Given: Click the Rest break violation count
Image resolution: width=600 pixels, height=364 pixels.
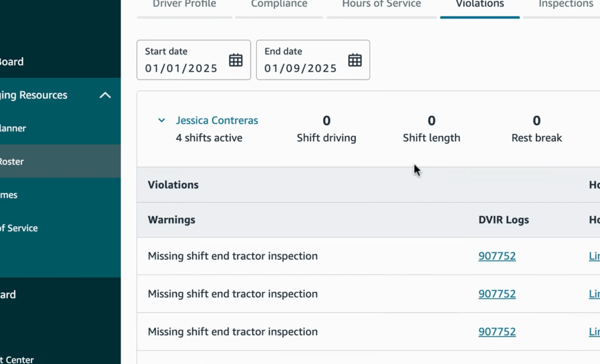Looking at the screenshot, I should click(537, 121).
